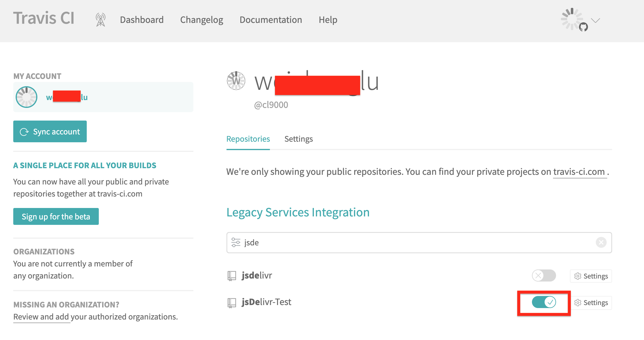Viewport: 644px width, 340px height.
Task: Open Settings for jsDelivr-Test
Action: point(591,303)
